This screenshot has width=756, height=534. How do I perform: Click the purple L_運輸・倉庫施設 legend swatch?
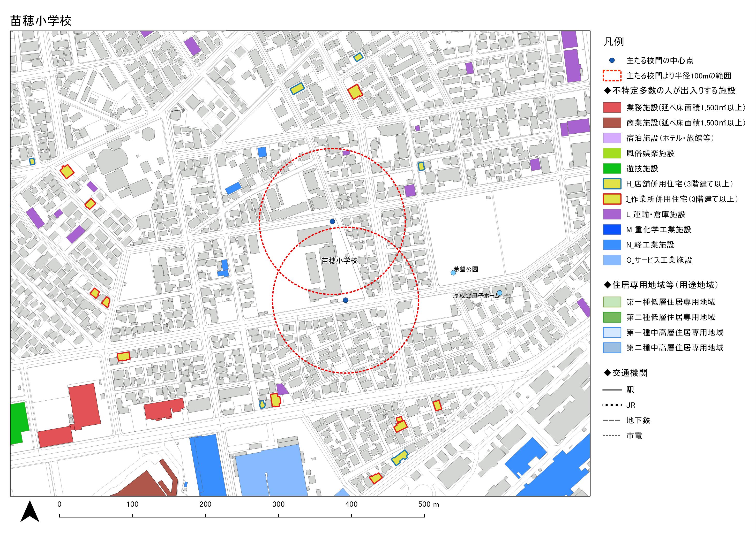click(x=612, y=214)
